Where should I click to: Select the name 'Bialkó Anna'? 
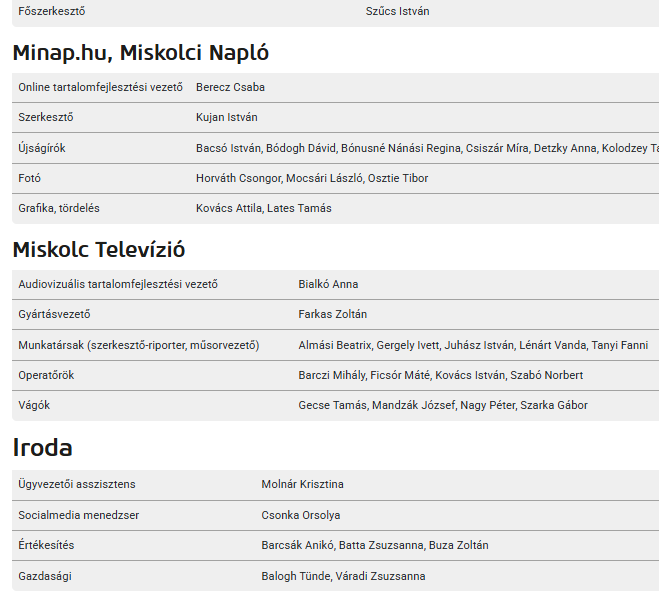pos(328,284)
